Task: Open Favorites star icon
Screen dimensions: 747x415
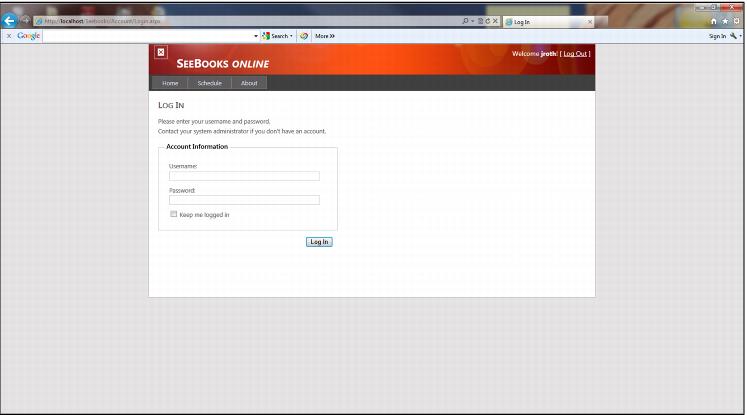Action: click(x=725, y=21)
